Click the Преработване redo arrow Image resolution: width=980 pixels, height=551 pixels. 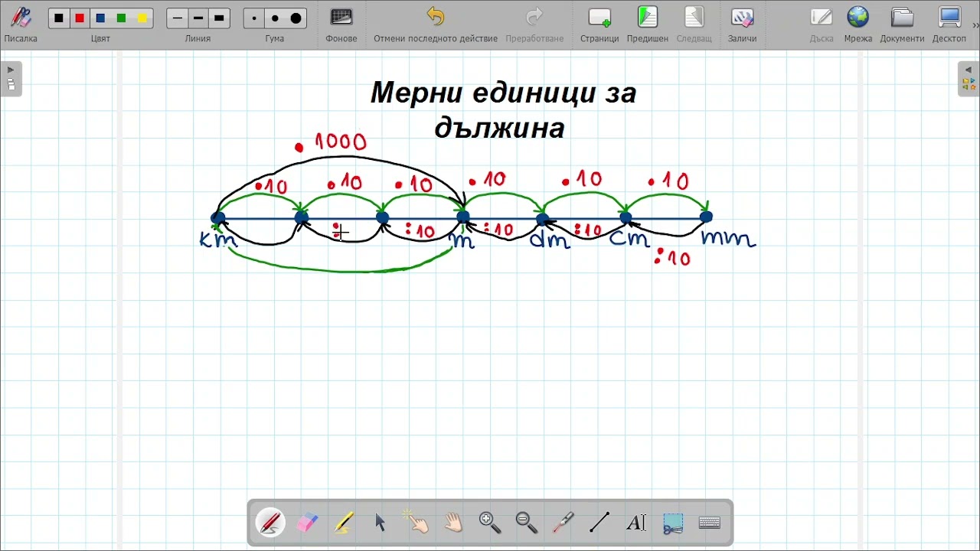[534, 24]
